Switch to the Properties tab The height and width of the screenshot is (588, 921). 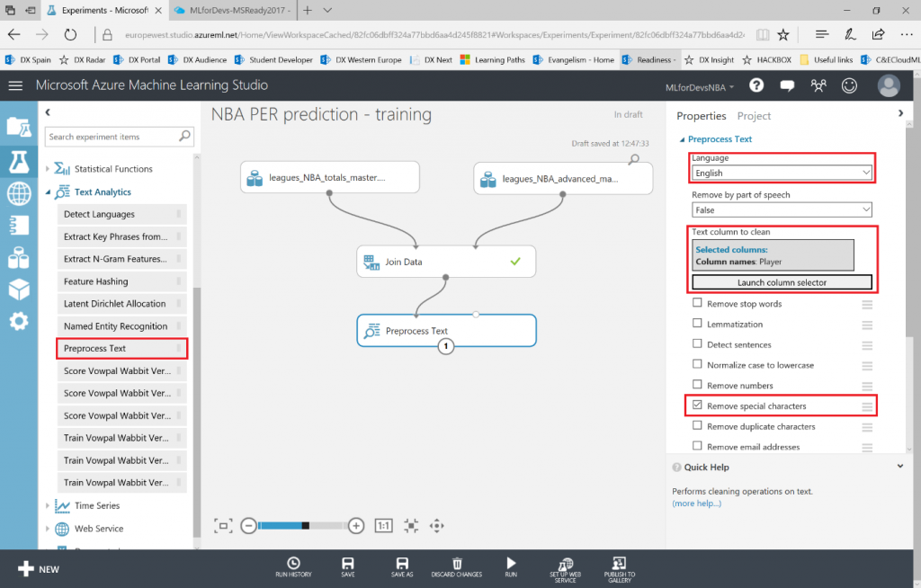702,116
